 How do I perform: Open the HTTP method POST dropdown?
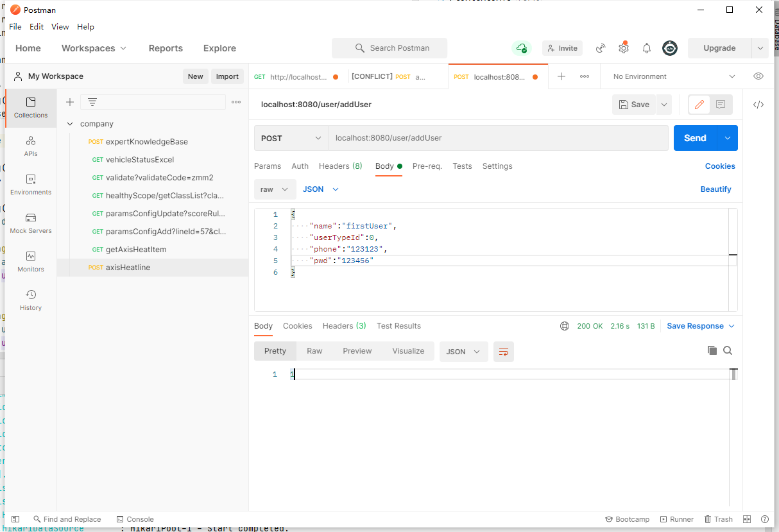click(x=291, y=138)
